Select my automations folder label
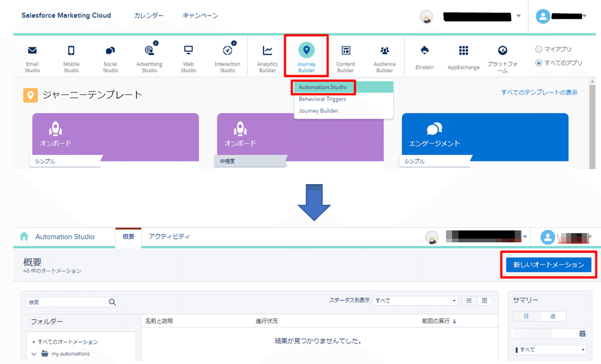The height and width of the screenshot is (364, 601). pyautogui.click(x=71, y=354)
